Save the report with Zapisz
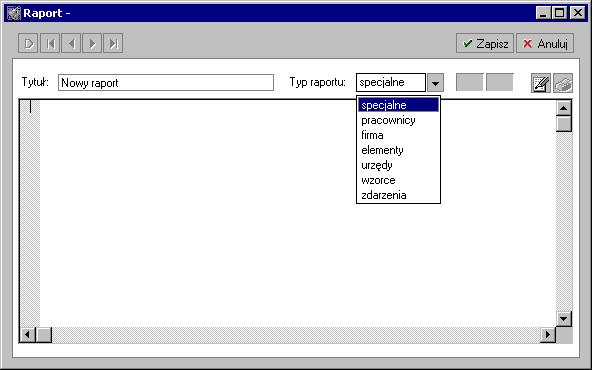Viewport: 592px width, 370px height. [485, 43]
